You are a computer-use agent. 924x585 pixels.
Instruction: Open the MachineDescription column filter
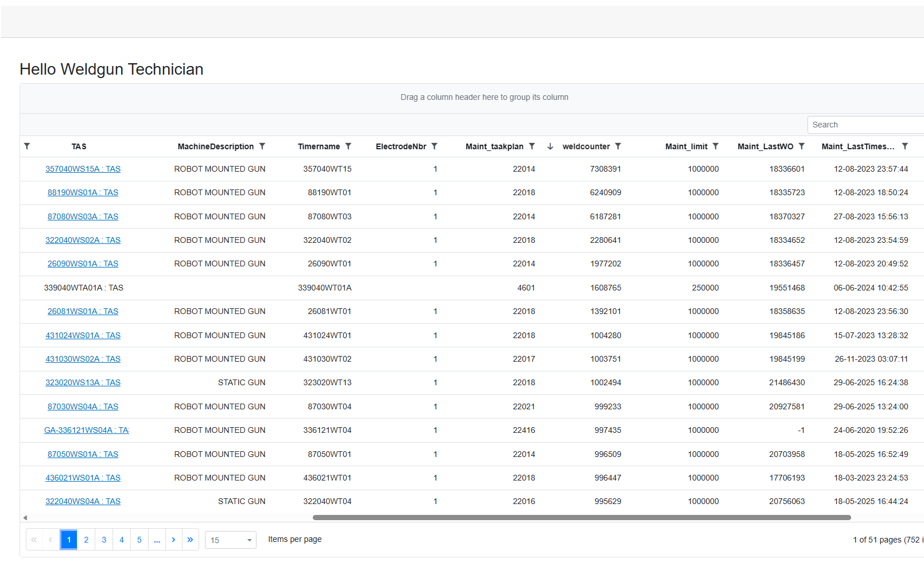(x=262, y=146)
